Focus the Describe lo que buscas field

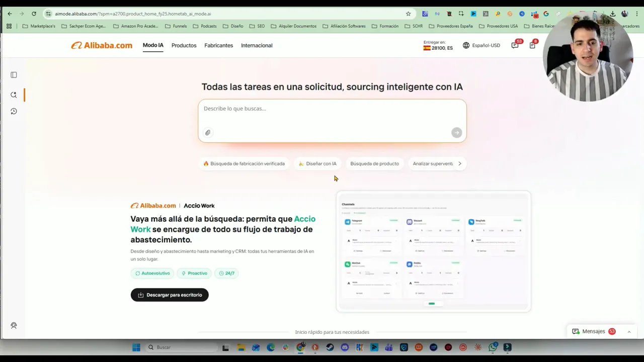tap(332, 121)
